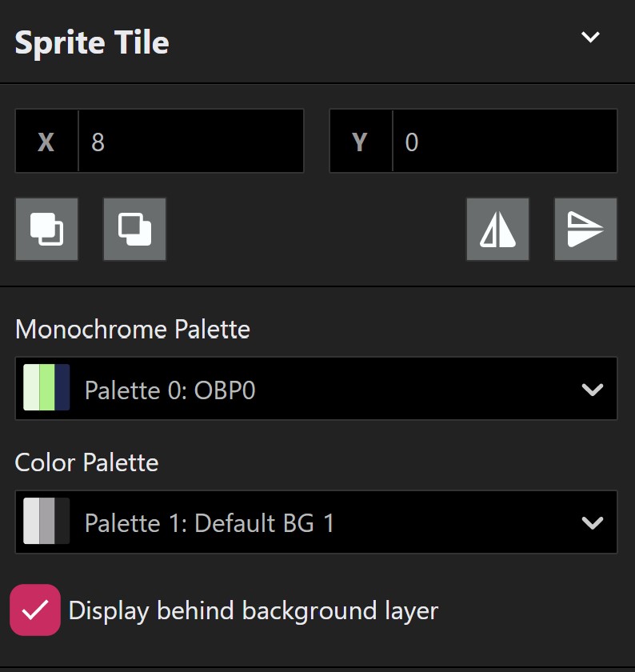The width and height of the screenshot is (635, 672).
Task: Click the Sprite Tile section title
Action: pyautogui.click(x=92, y=43)
